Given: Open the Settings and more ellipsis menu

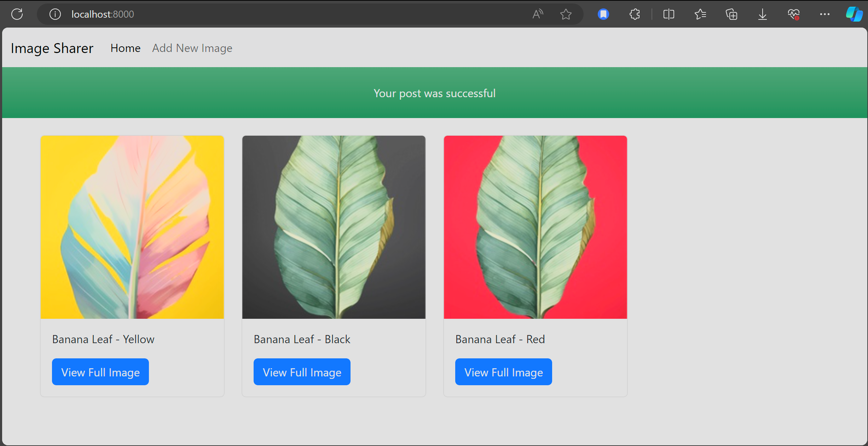Looking at the screenshot, I should click(x=825, y=14).
